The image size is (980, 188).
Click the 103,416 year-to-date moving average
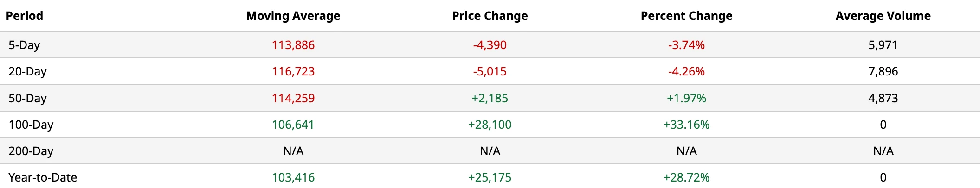point(293,177)
